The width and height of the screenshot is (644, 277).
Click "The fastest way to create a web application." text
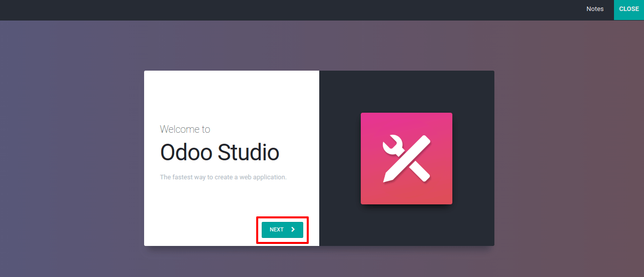(223, 177)
